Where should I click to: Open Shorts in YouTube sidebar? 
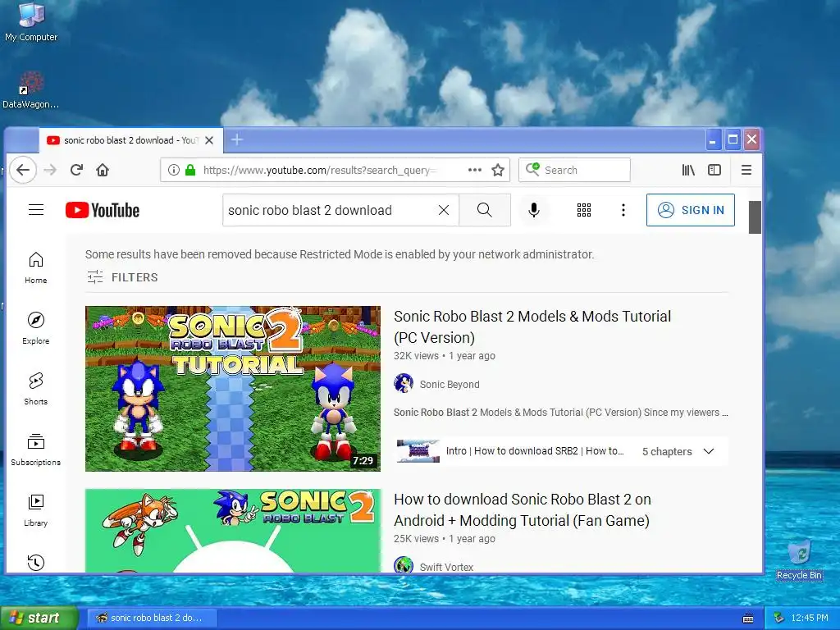36,389
